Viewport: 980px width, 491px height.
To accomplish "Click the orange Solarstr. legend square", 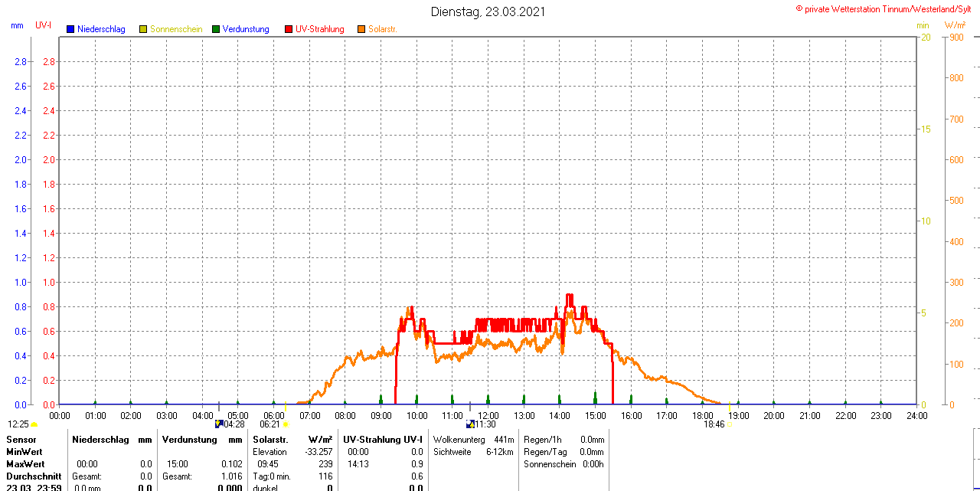I will click(361, 29).
